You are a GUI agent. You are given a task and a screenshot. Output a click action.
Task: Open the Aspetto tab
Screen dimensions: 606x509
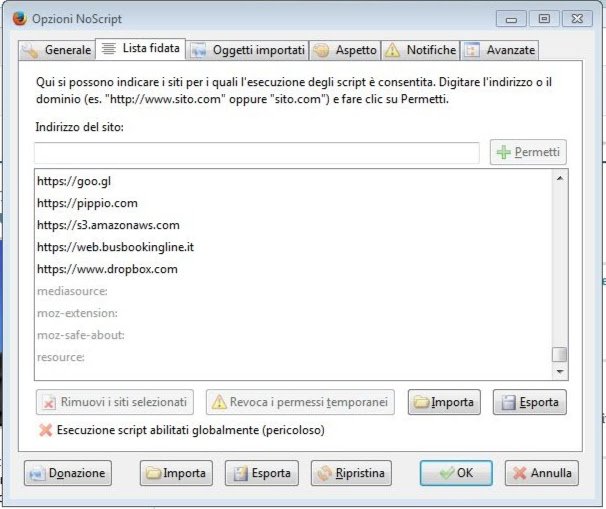[x=345, y=50]
